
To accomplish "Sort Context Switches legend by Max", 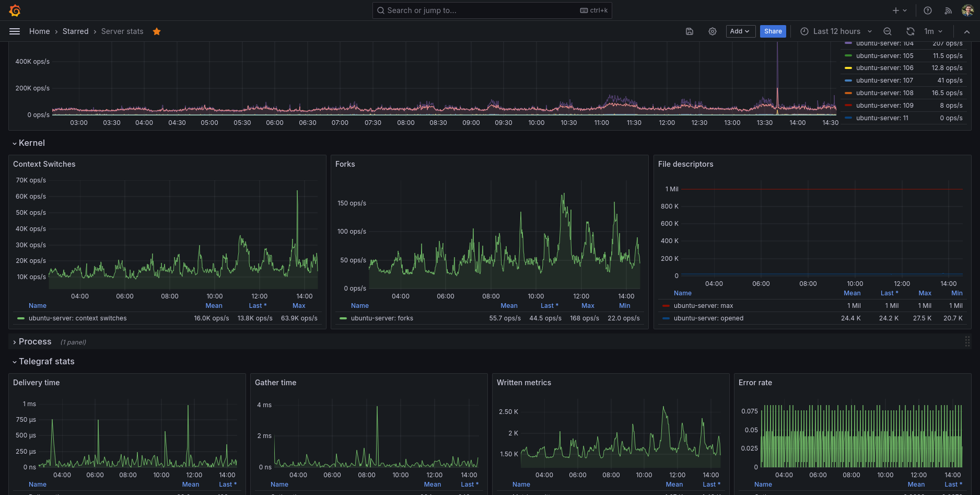I will pyautogui.click(x=299, y=306).
